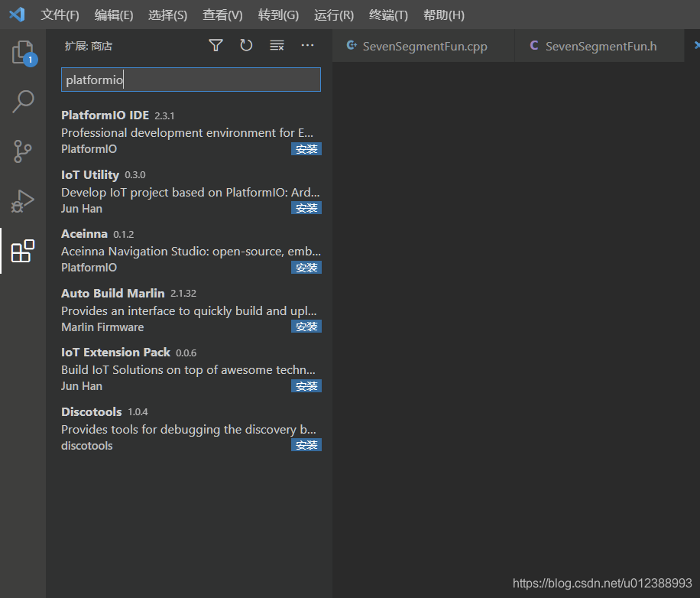Switch to SevenSegmentFun.h tab
This screenshot has height=598, width=700.
coord(600,46)
